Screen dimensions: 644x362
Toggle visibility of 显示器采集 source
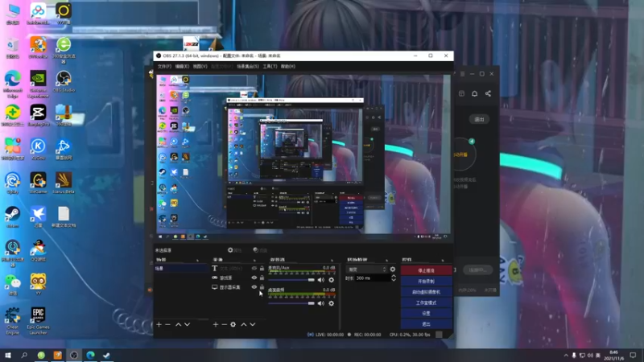tap(254, 287)
